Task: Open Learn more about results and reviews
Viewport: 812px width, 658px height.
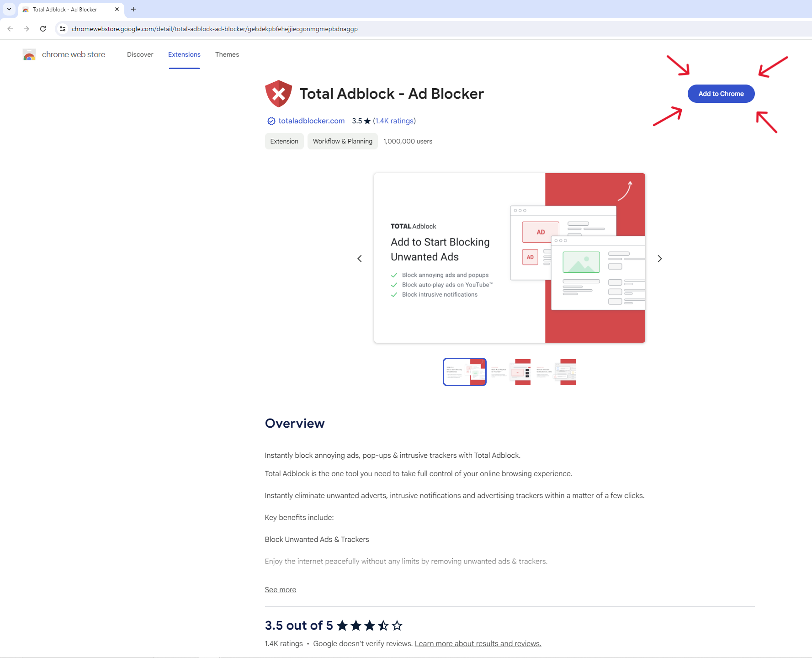Action: click(478, 643)
